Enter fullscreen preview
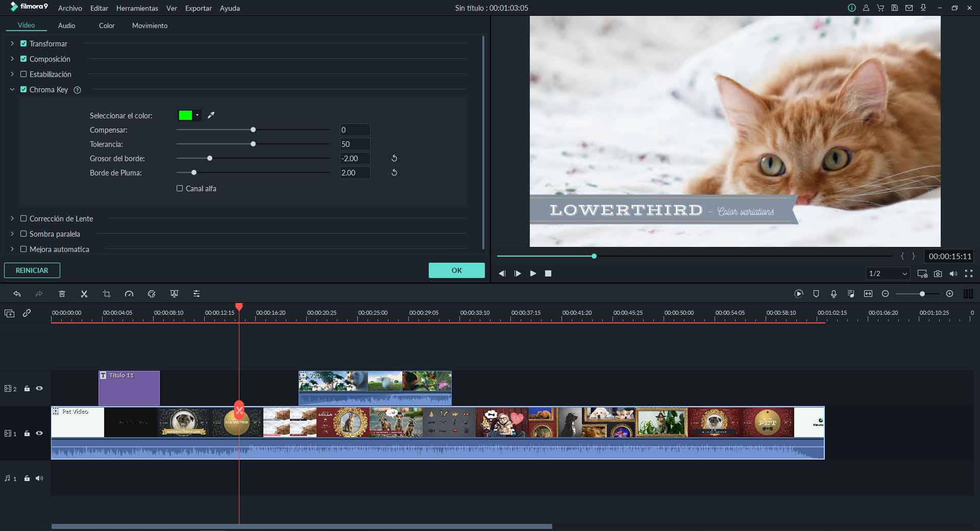 (x=969, y=274)
